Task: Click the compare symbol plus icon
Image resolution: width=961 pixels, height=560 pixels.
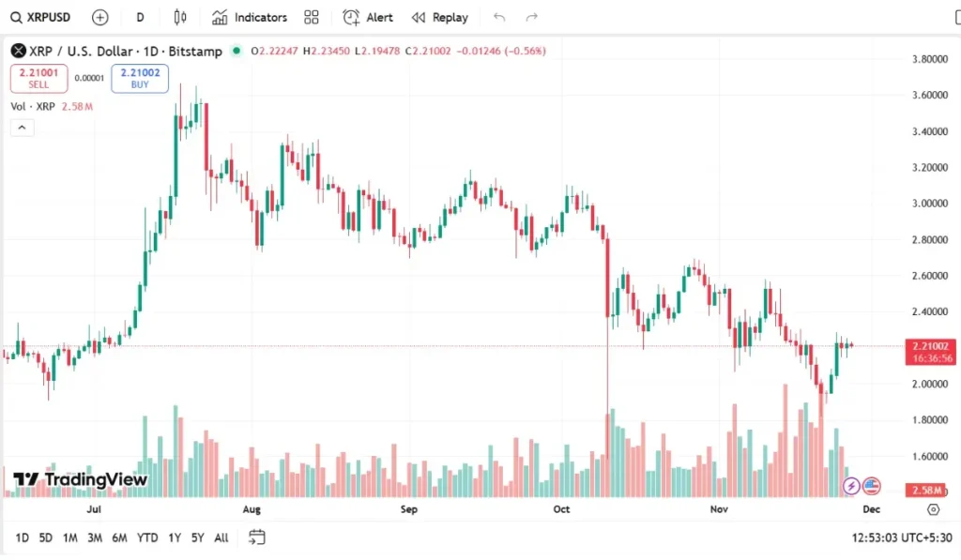Action: pos(99,17)
